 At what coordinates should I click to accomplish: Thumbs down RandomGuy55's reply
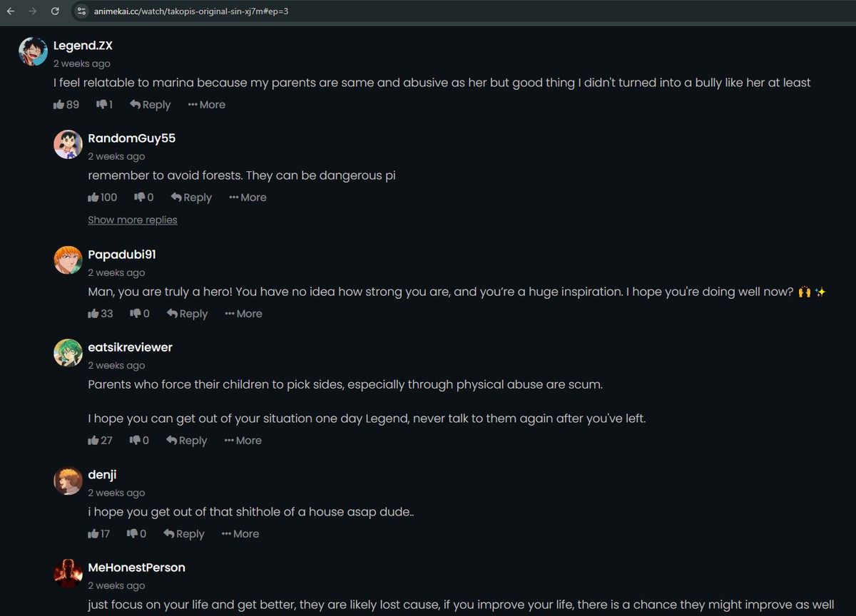point(140,197)
